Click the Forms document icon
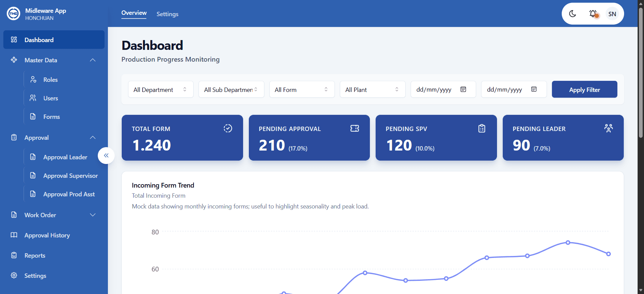The image size is (644, 294). tap(33, 117)
